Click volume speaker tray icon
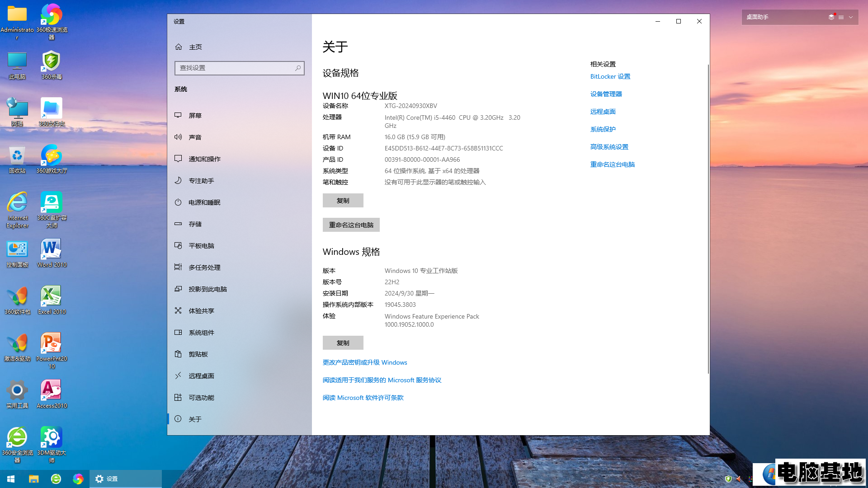The width and height of the screenshot is (868, 488). pyautogui.click(x=739, y=479)
